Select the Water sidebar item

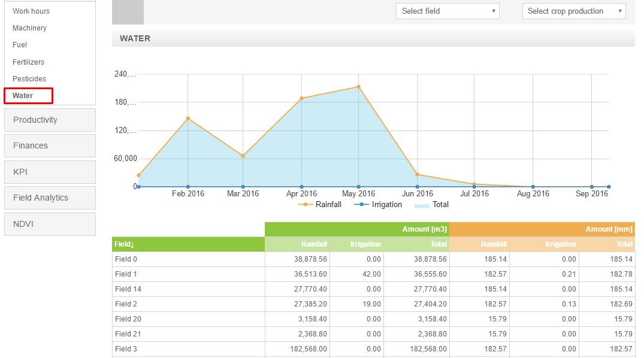click(x=23, y=96)
